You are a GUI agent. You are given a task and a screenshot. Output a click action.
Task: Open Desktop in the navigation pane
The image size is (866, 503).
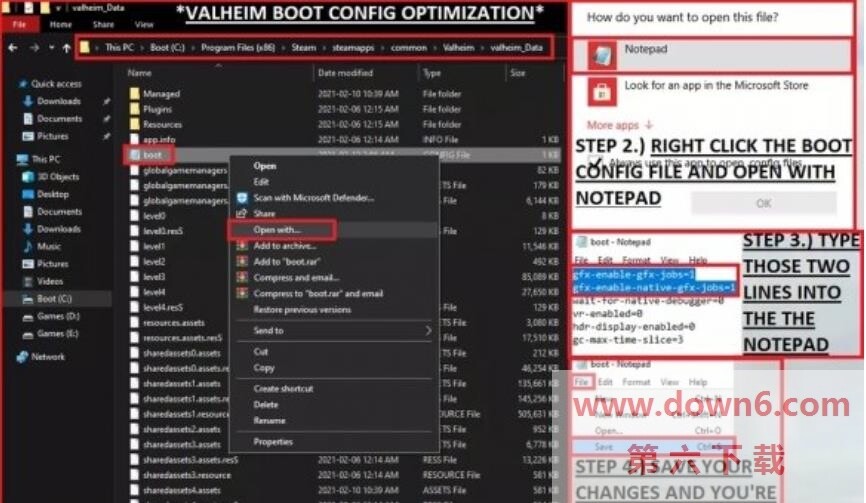[53, 194]
